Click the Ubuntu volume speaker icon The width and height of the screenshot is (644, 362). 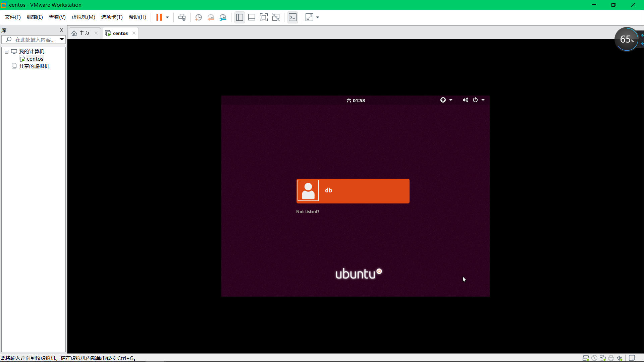466,100
